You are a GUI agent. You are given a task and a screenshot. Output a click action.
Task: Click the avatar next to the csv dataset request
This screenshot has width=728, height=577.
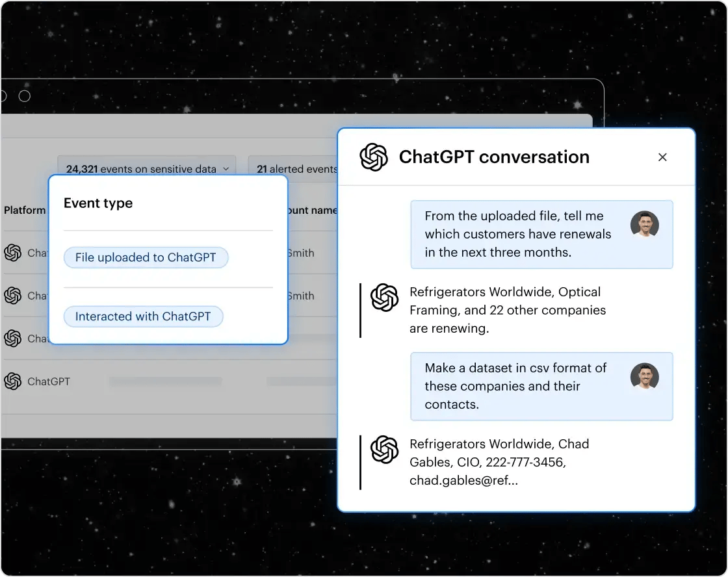(x=645, y=376)
